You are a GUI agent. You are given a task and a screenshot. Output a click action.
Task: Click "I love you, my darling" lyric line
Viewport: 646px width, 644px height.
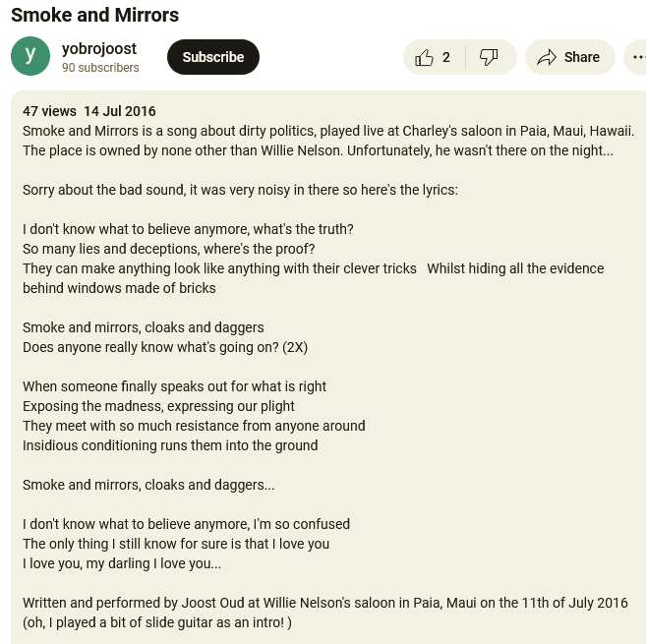(x=122, y=563)
